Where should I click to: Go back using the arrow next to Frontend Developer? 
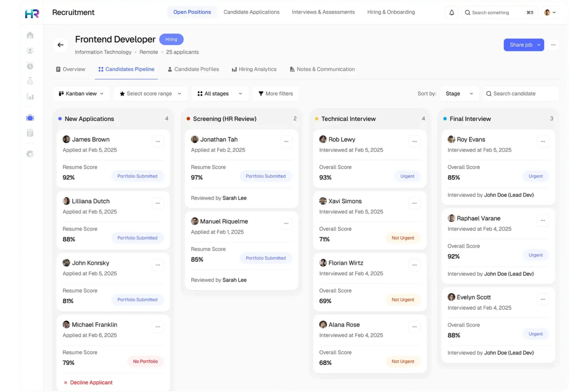tap(60, 45)
